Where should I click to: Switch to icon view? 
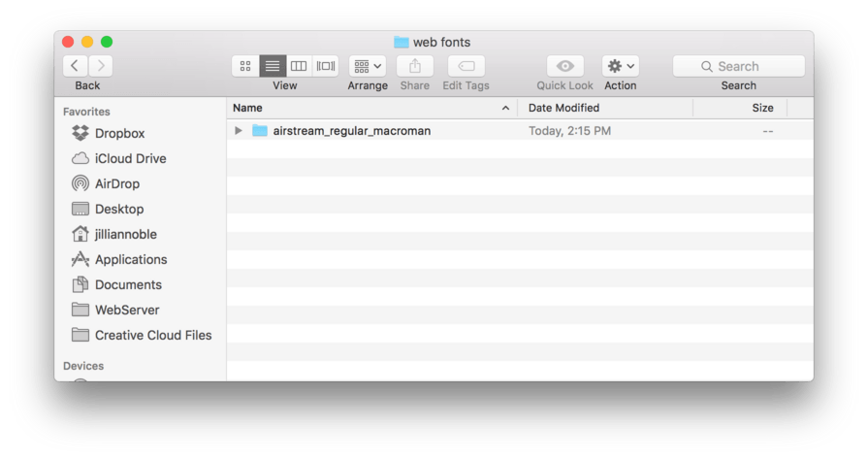[x=245, y=66]
